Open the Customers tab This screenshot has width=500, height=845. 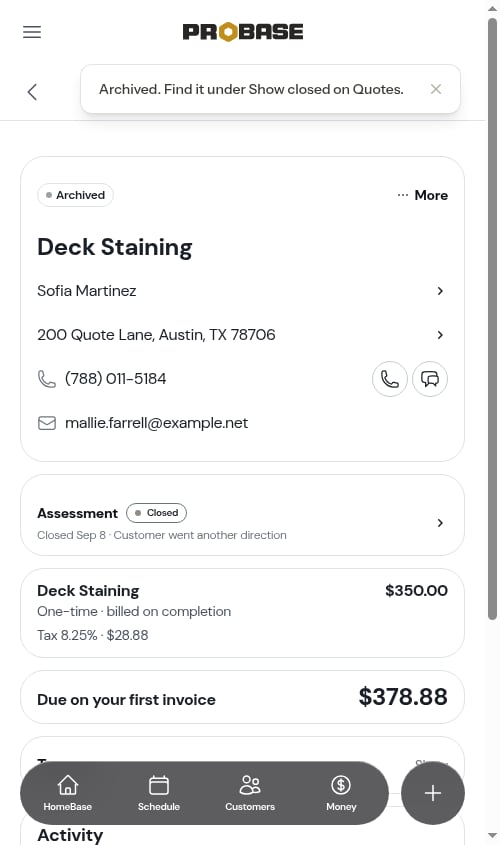(250, 793)
